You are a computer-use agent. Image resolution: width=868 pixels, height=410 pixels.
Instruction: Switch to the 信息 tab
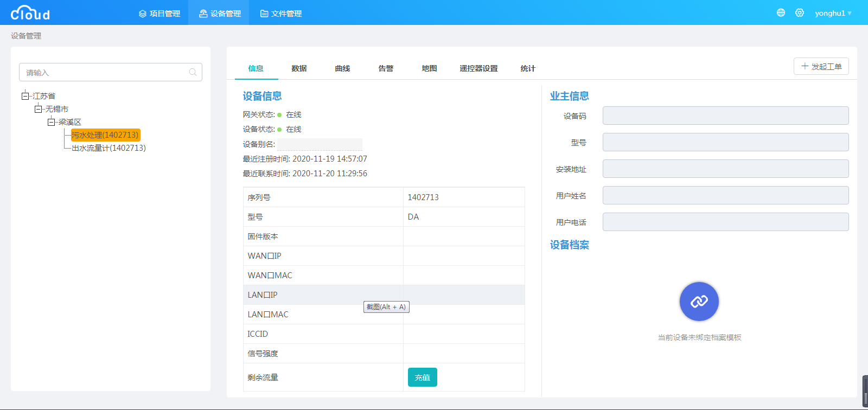click(256, 68)
